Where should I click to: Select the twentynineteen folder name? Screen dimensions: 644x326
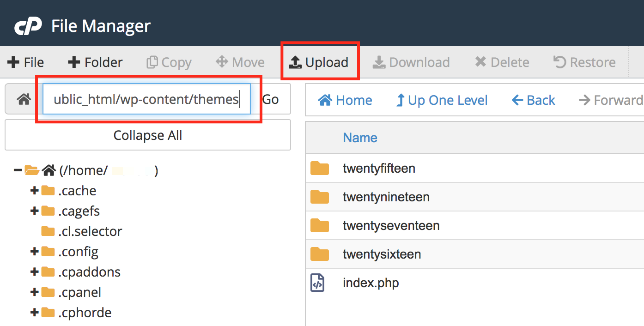(x=386, y=197)
